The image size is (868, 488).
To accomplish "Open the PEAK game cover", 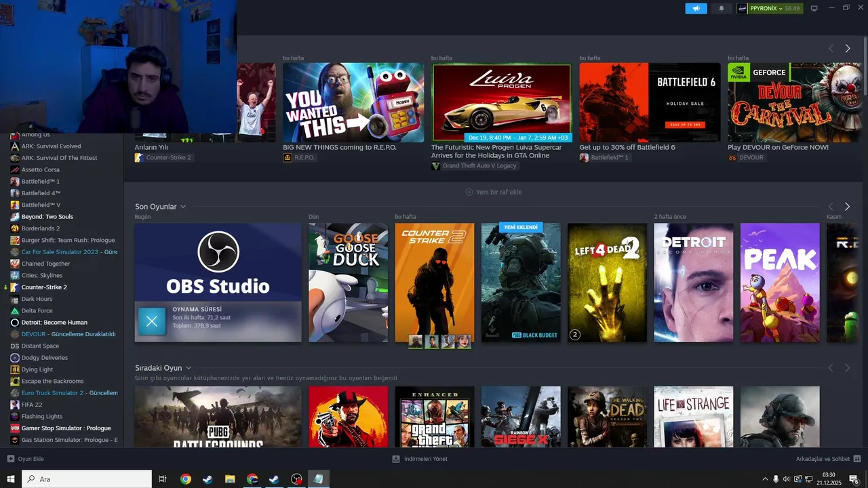I will [780, 283].
